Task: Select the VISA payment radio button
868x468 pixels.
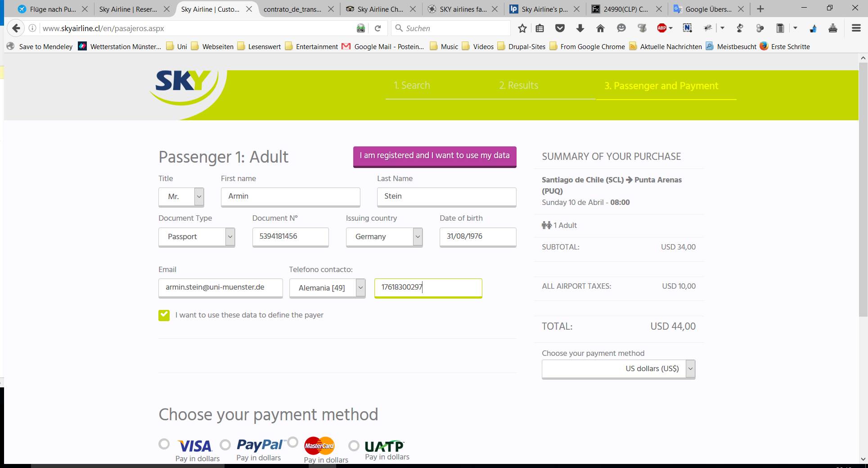Action: tap(164, 444)
